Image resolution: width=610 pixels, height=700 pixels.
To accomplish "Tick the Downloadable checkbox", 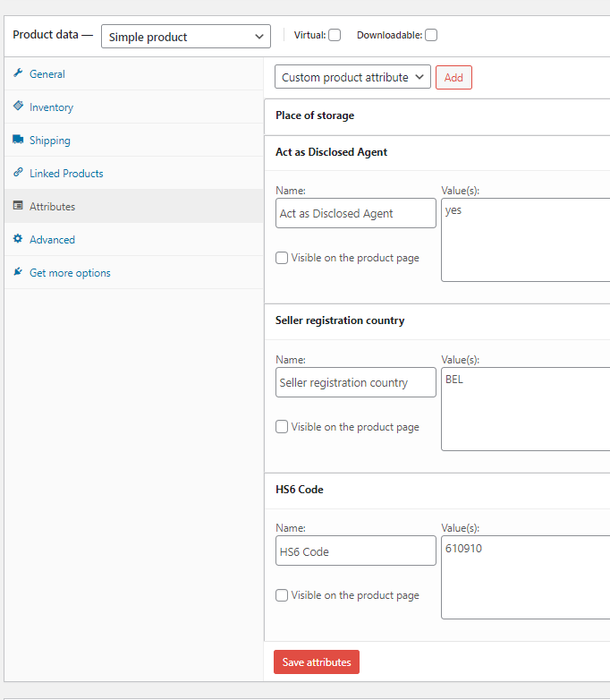I will pyautogui.click(x=431, y=36).
